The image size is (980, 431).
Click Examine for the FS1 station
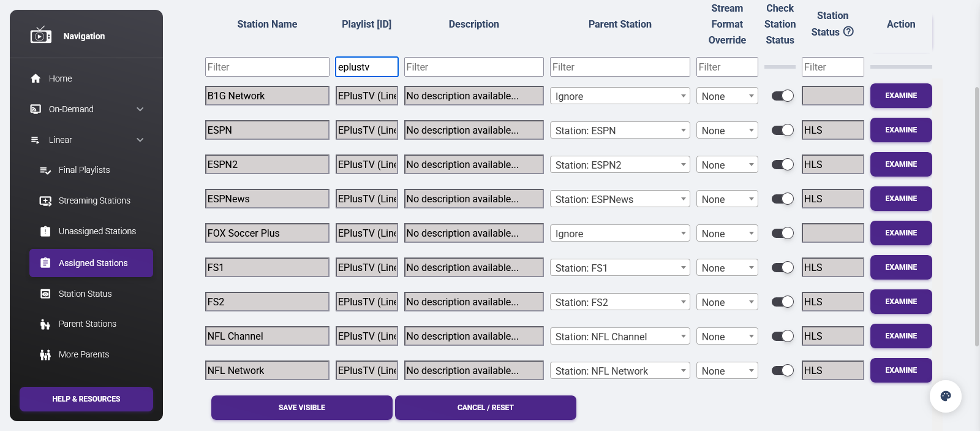900,267
